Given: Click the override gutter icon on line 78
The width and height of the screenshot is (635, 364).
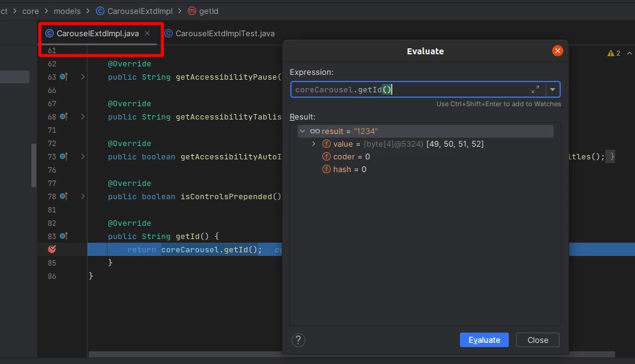Looking at the screenshot, I should (64, 196).
